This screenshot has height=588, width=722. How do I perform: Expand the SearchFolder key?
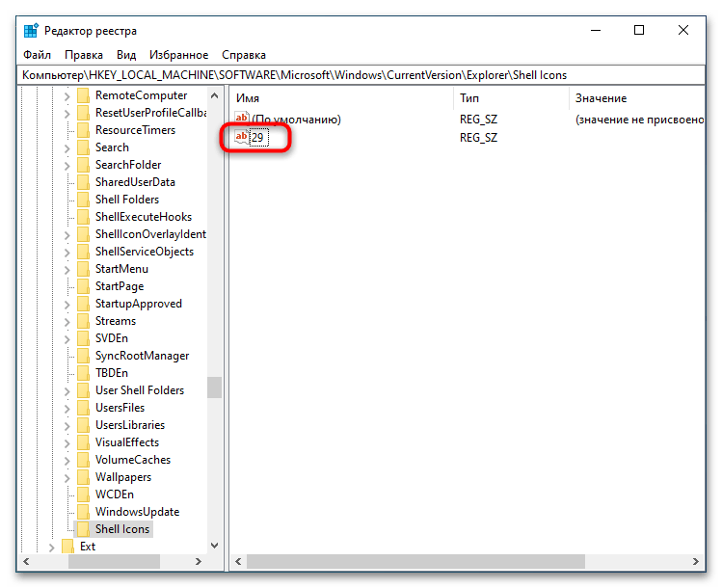[x=67, y=165]
